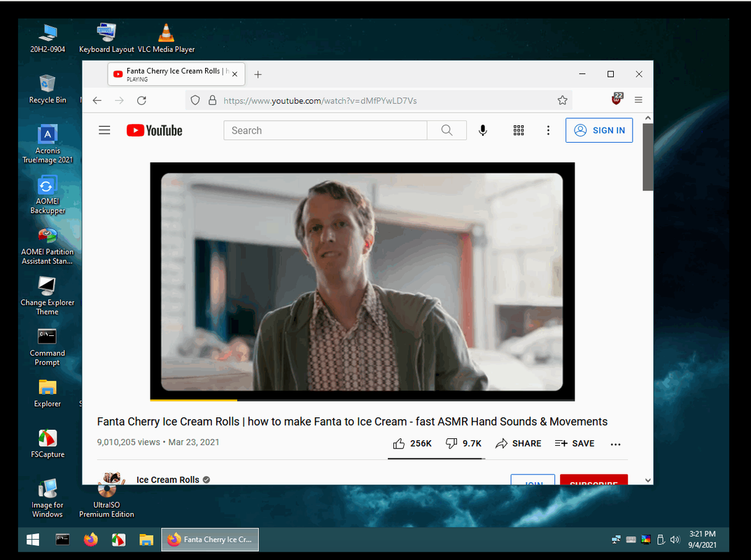
Task: Open Firefox application menu
Action: (638, 100)
